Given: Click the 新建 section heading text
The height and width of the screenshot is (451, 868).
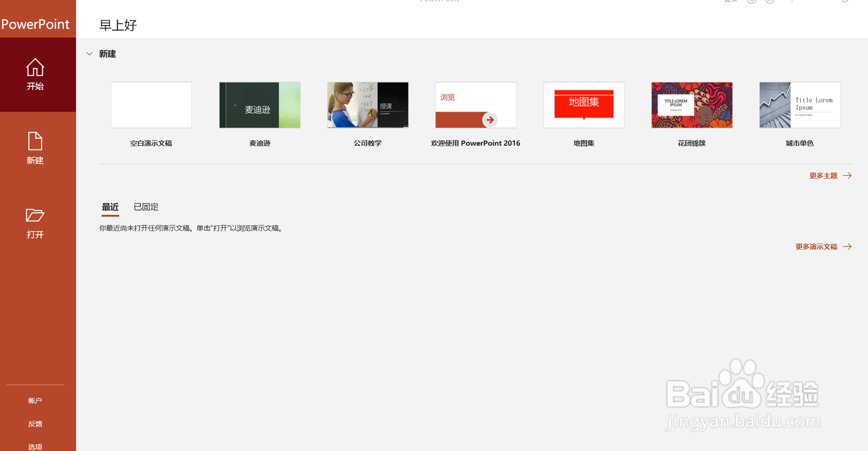Looking at the screenshot, I should [108, 54].
